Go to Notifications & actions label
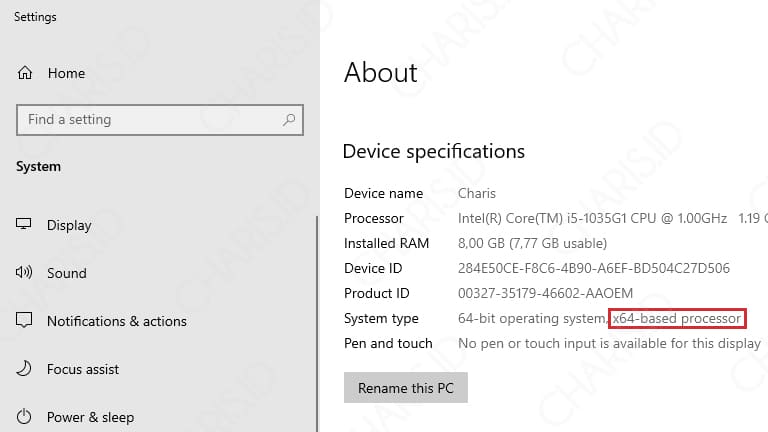This screenshot has width=768, height=432. 117,321
